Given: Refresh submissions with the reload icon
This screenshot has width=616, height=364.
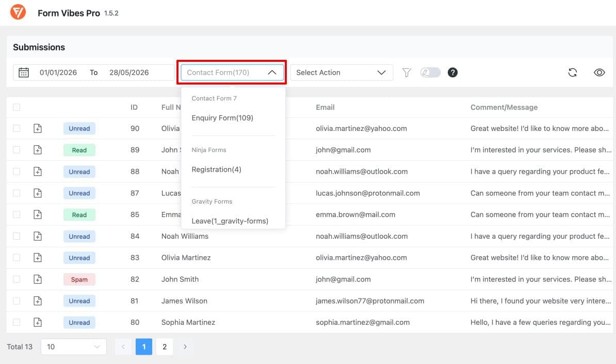Looking at the screenshot, I should 572,72.
